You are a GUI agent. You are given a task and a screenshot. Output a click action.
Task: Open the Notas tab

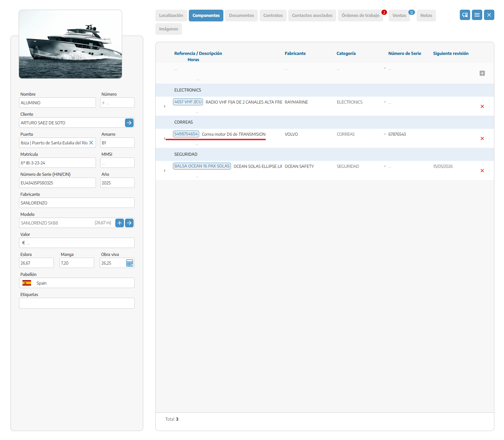coord(426,16)
